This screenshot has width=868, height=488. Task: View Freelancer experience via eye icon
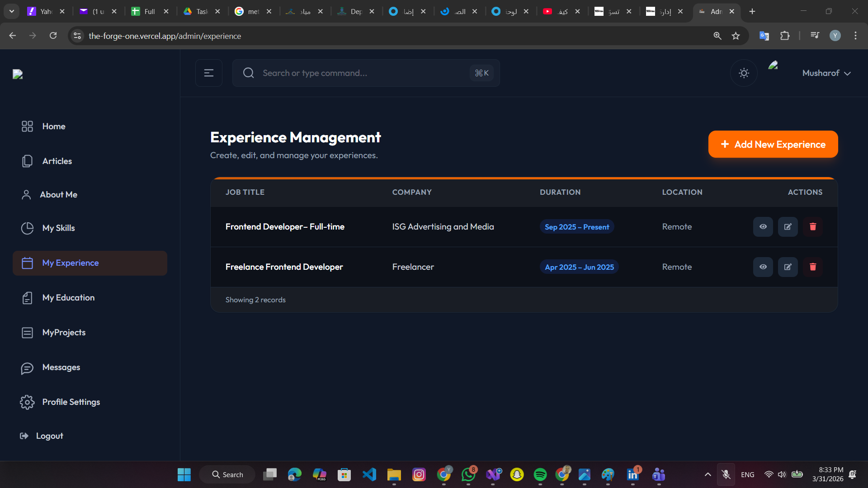(x=763, y=267)
